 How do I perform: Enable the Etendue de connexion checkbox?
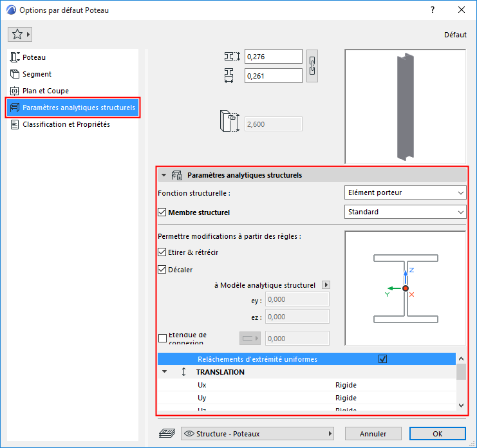point(162,338)
